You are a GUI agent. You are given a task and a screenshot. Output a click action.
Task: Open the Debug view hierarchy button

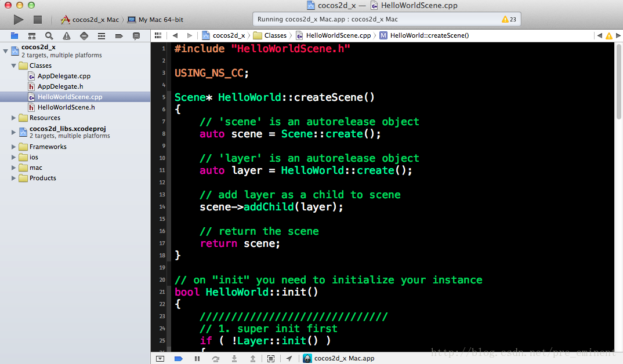pos(271,358)
